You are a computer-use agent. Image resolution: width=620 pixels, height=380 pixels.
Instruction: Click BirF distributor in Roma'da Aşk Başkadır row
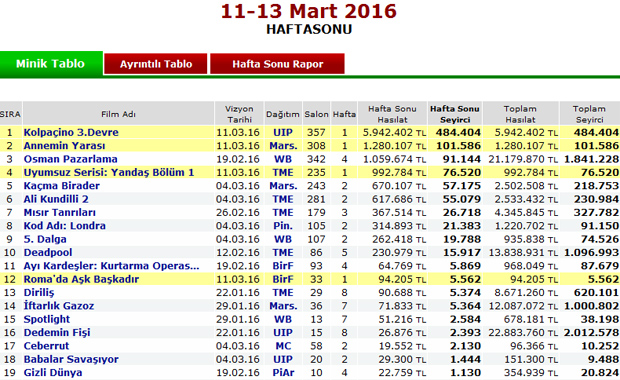[x=283, y=280]
